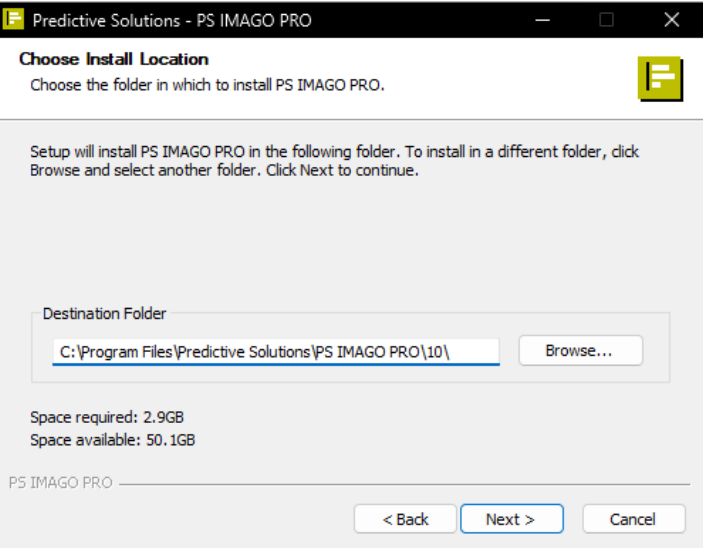Click the PS IMAGO logo in header
Screen dimensions: 703x548
[x=660, y=79]
